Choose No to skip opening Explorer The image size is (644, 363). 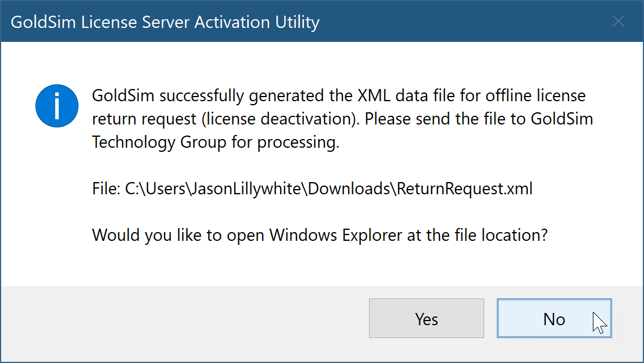pos(554,318)
